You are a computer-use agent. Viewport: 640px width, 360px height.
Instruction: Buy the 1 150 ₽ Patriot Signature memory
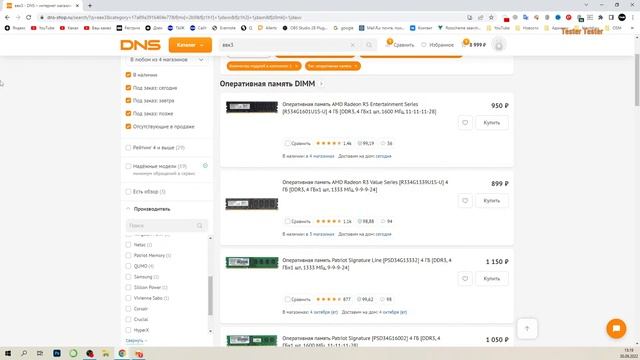click(491, 279)
